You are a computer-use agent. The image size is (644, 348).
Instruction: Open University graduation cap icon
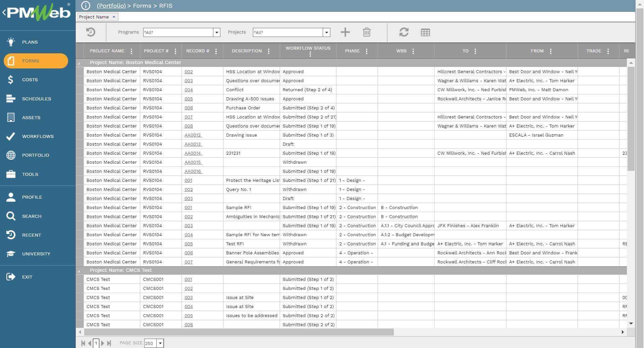pyautogui.click(x=11, y=254)
